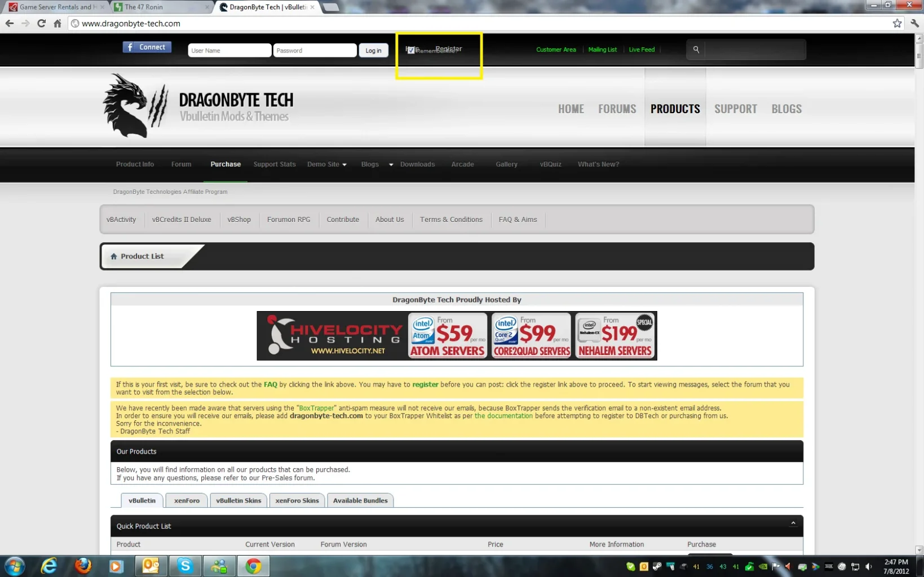Open vBQuiz in sub navigation
The image size is (924, 577).
[x=550, y=164]
